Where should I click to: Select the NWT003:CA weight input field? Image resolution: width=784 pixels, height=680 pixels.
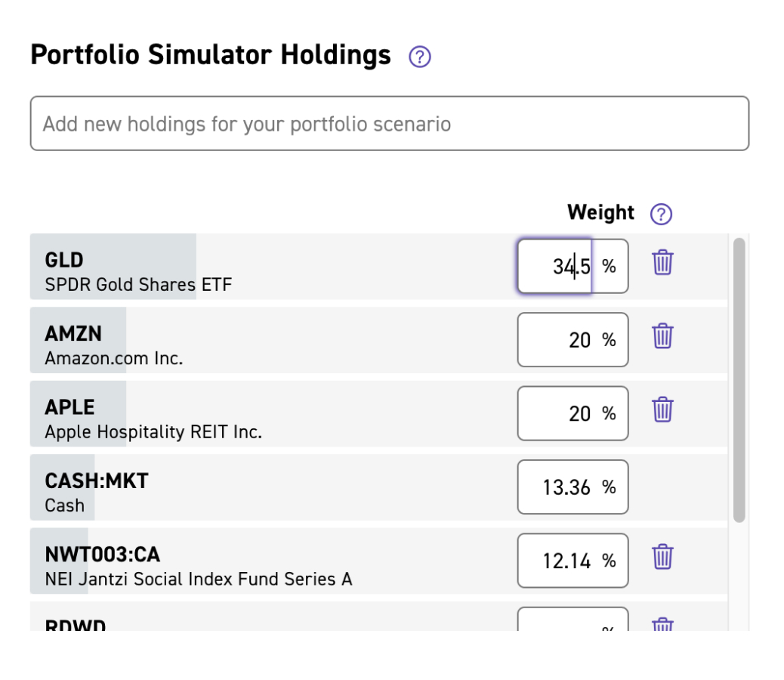click(x=573, y=561)
